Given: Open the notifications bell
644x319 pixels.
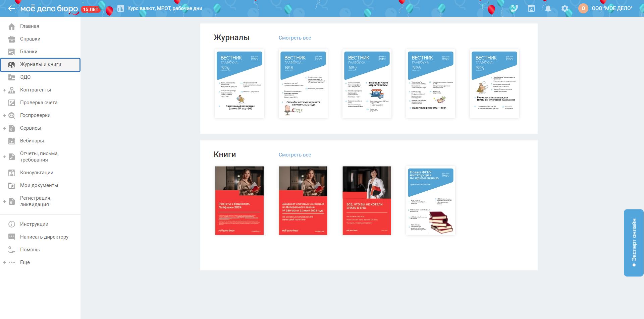Looking at the screenshot, I should [548, 8].
